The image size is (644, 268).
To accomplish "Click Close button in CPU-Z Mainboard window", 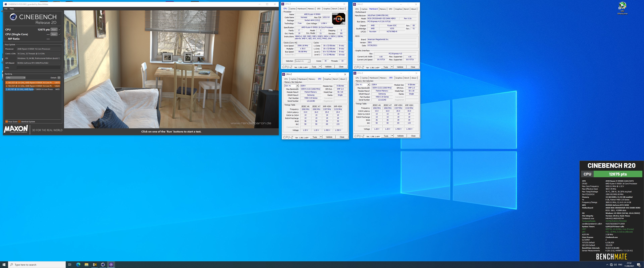I will 413,67.
